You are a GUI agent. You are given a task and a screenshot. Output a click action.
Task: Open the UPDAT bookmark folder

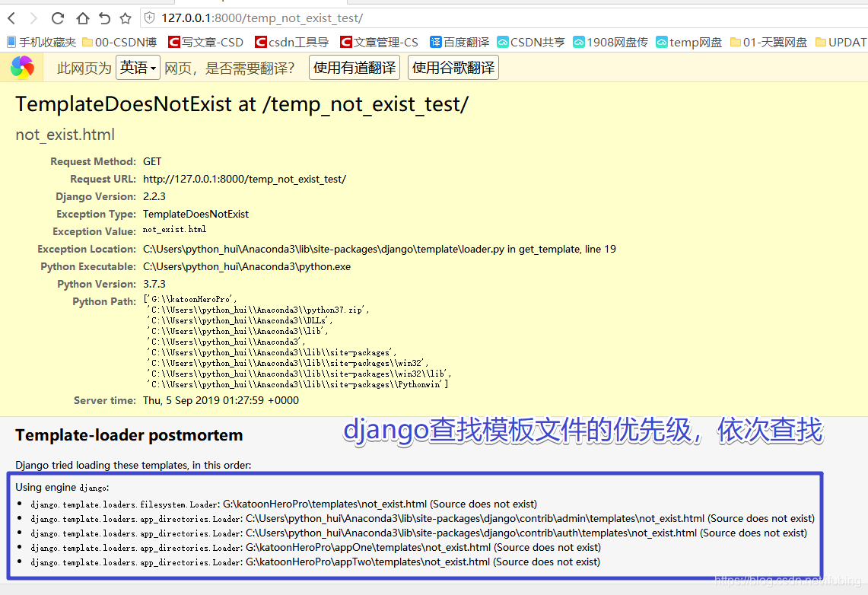coord(841,42)
